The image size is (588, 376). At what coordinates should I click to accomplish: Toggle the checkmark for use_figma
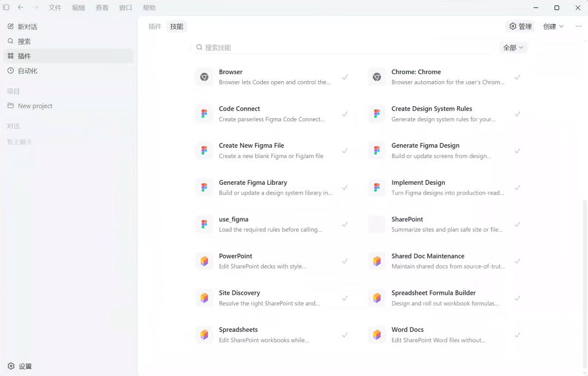coord(345,224)
